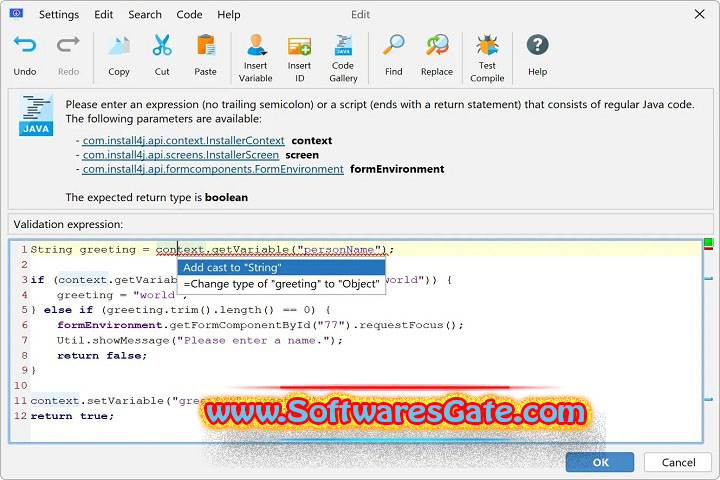This screenshot has height=480, width=720.
Task: Click the "else if" line 5 in the editor
Action: point(180,310)
